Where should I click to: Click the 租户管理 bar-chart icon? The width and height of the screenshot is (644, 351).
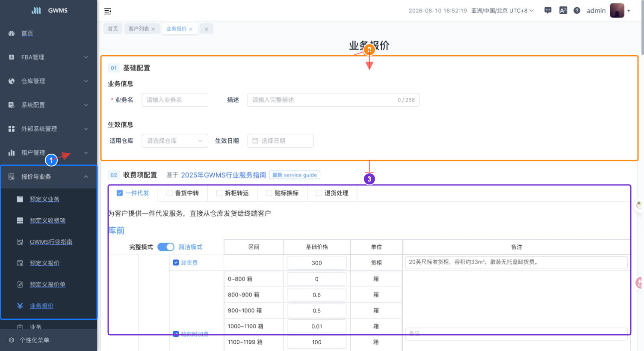(x=12, y=153)
